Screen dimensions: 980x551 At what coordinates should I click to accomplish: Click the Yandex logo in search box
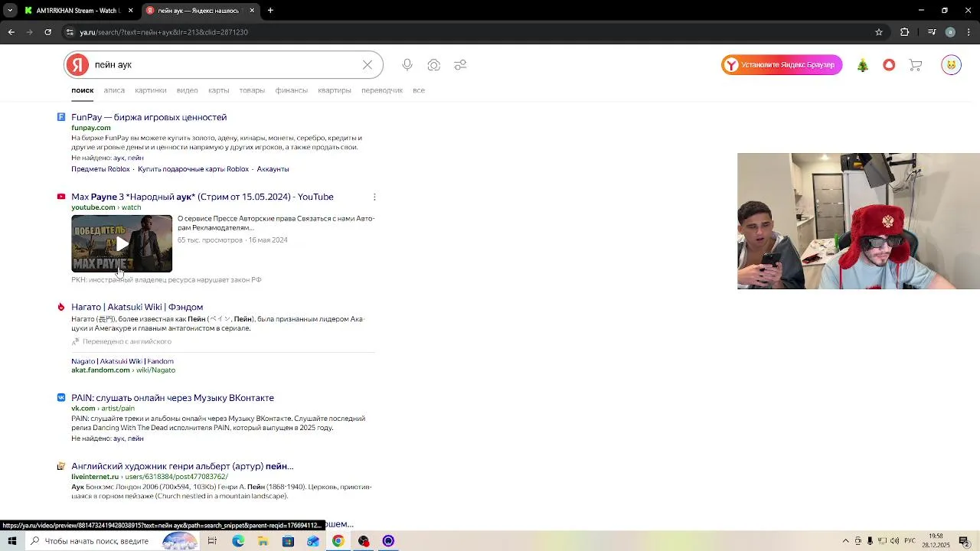(x=77, y=65)
